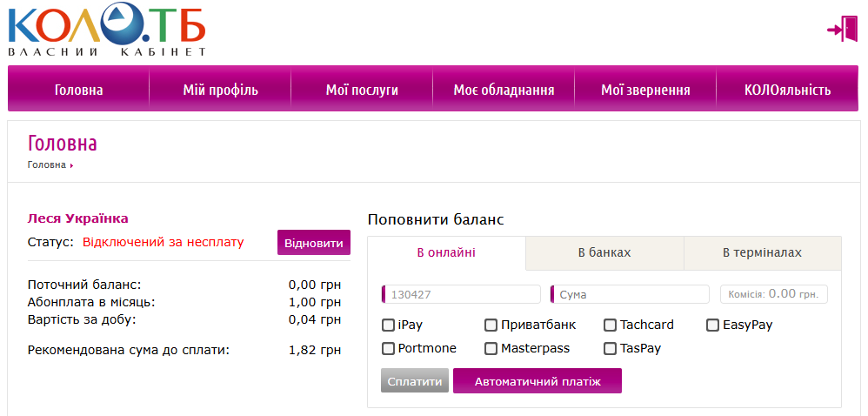Enable the TasPay checkbox
868x416 pixels.
pos(611,349)
